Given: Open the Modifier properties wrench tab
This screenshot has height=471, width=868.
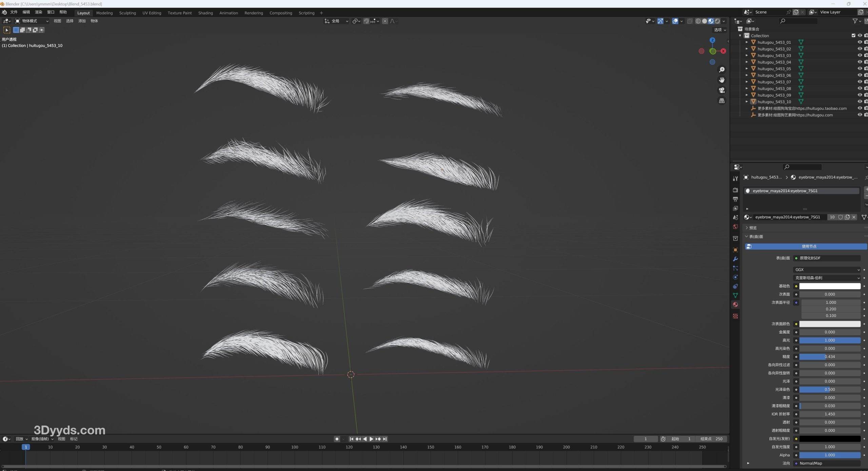Looking at the screenshot, I should click(735, 259).
